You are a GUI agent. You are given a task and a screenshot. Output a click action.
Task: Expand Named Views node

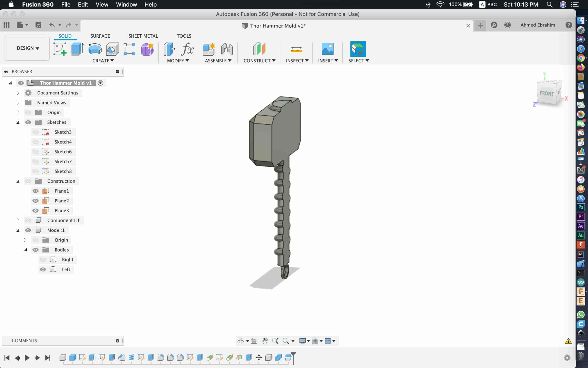pyautogui.click(x=18, y=102)
